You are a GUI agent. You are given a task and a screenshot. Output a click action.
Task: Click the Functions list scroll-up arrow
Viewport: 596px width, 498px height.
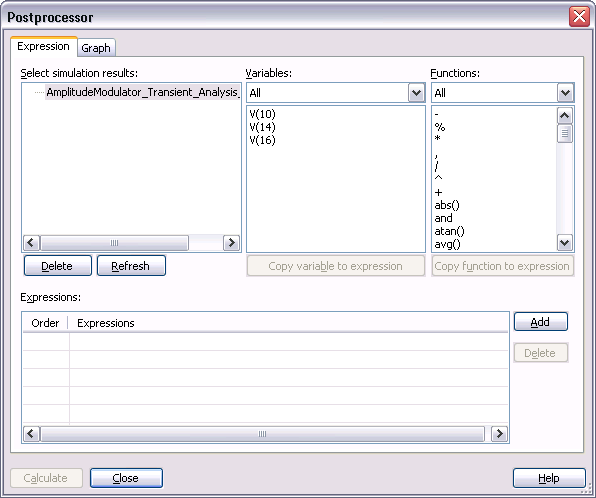564,115
